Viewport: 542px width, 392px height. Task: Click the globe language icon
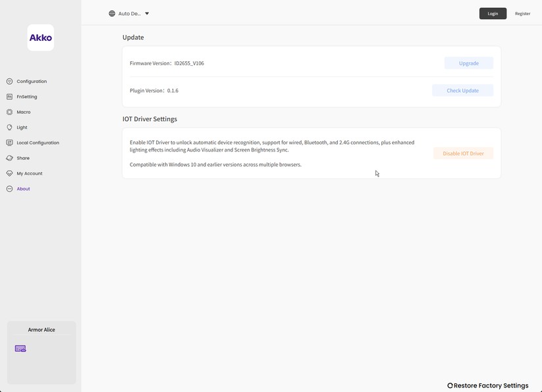pyautogui.click(x=112, y=13)
